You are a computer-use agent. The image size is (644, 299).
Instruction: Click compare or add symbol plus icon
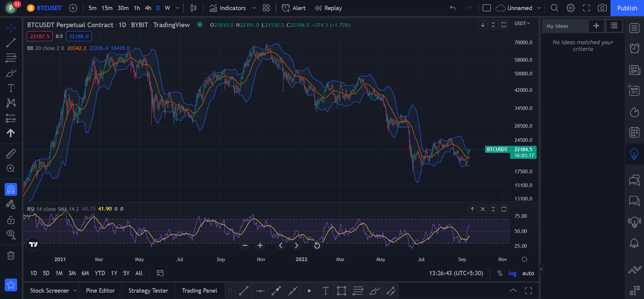point(73,8)
